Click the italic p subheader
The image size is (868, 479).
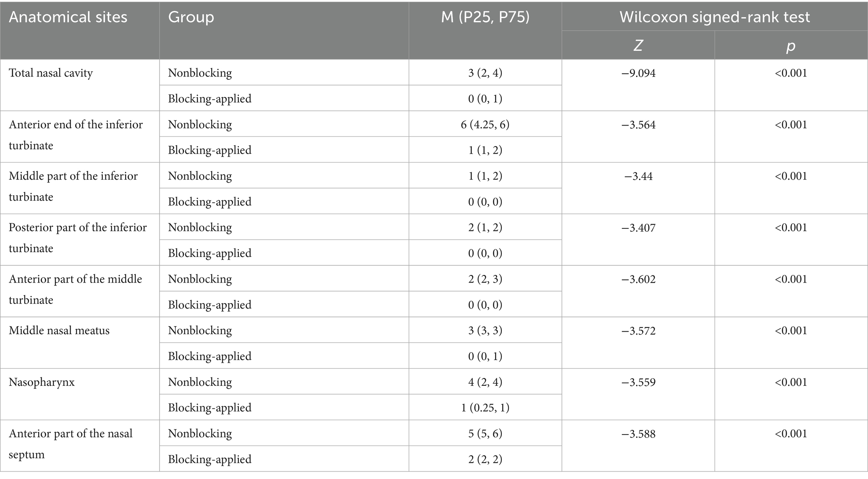(791, 45)
